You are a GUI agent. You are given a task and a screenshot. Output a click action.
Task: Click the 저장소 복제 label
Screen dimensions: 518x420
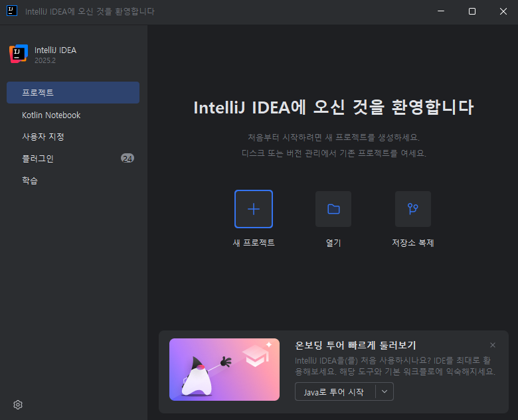413,243
